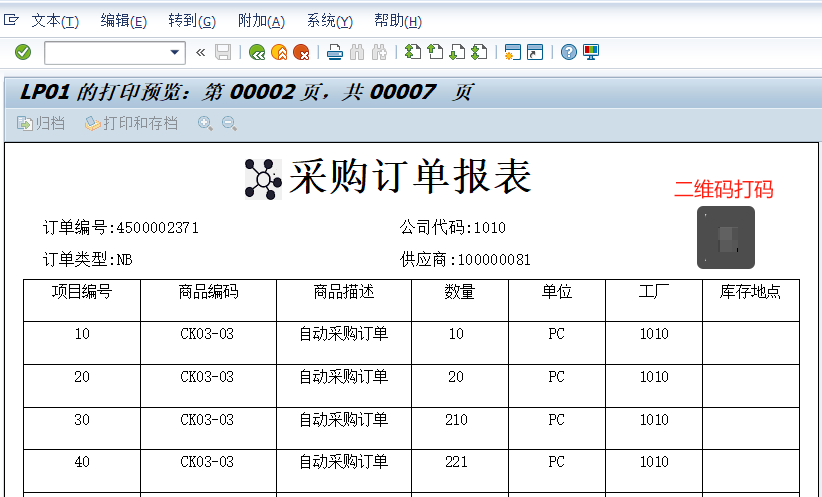
Task: Click the 采购订单报表 title text
Action: tap(410, 177)
